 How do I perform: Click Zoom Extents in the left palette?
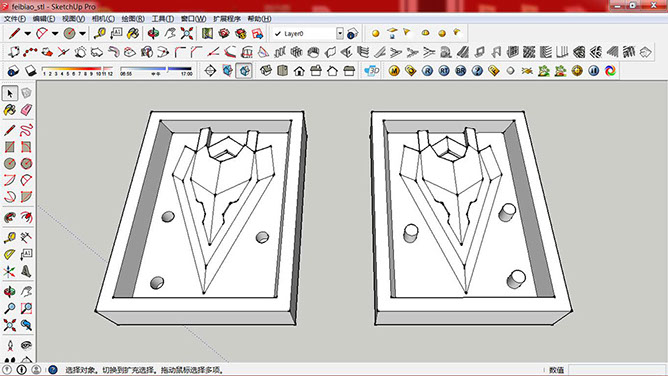pyautogui.click(x=10, y=325)
